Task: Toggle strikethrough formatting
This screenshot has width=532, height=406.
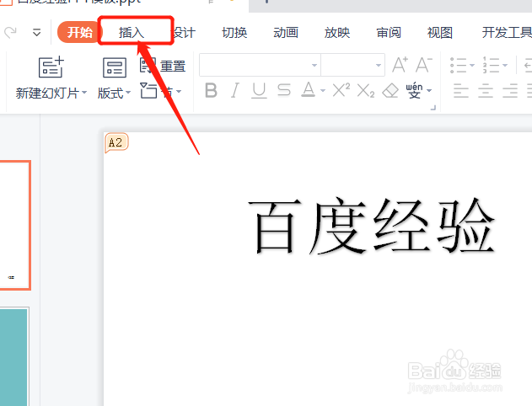Action: tap(283, 90)
